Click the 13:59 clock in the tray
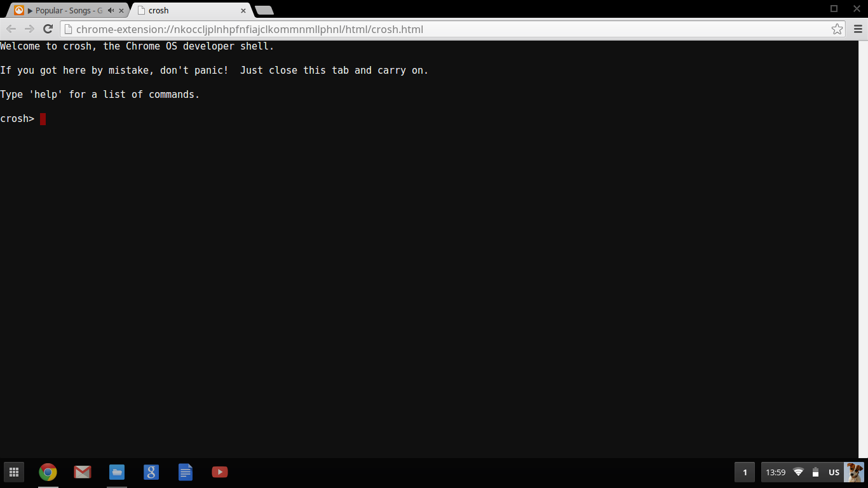 (x=775, y=473)
